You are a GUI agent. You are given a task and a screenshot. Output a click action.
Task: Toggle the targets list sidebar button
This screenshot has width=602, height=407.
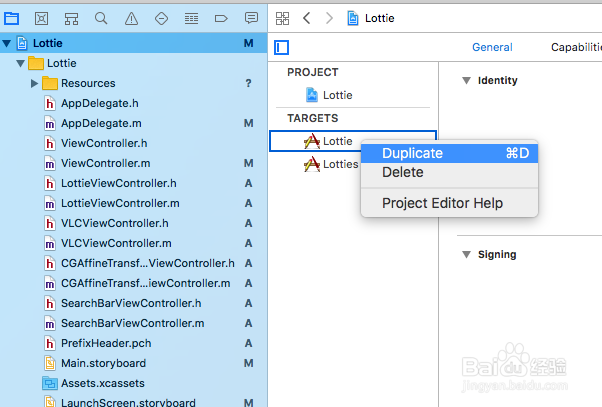tap(282, 47)
